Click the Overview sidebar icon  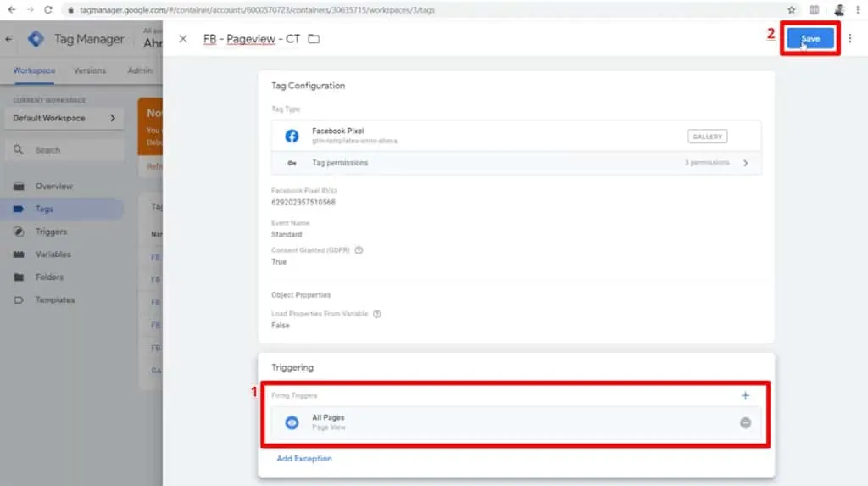[x=19, y=187]
